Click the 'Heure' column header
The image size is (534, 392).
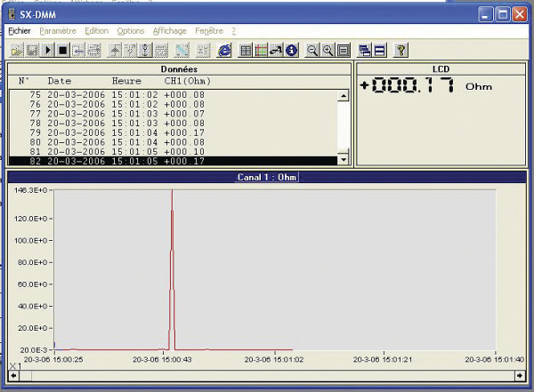pos(126,81)
